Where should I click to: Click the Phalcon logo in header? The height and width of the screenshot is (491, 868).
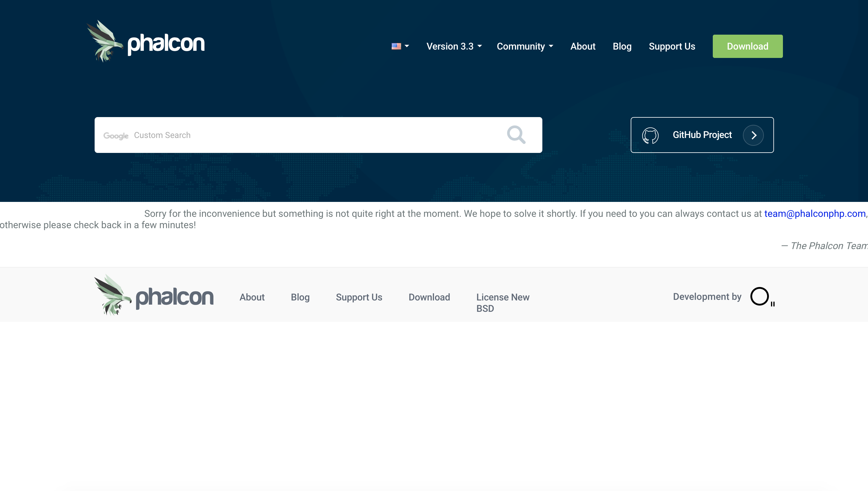click(x=146, y=42)
